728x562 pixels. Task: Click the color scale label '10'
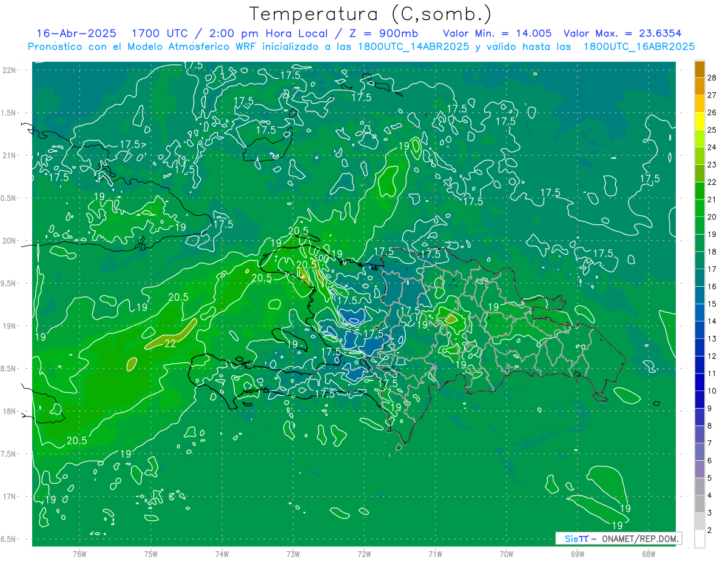[712, 391]
